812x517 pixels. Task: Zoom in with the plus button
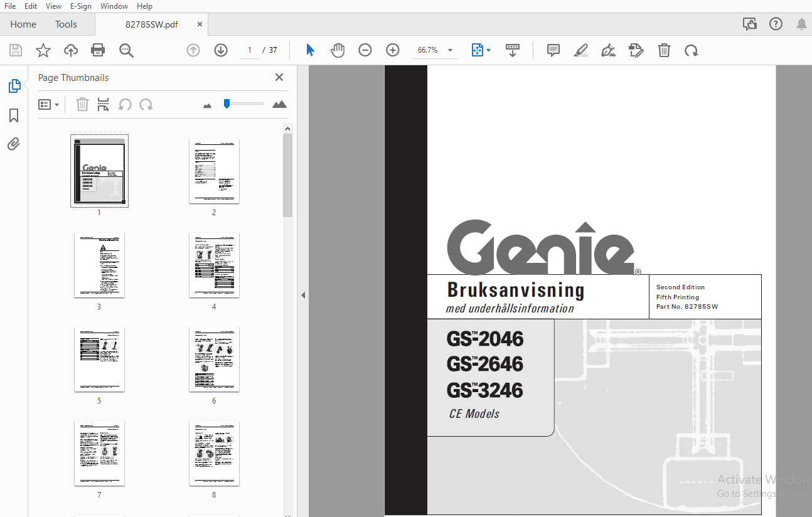click(393, 50)
